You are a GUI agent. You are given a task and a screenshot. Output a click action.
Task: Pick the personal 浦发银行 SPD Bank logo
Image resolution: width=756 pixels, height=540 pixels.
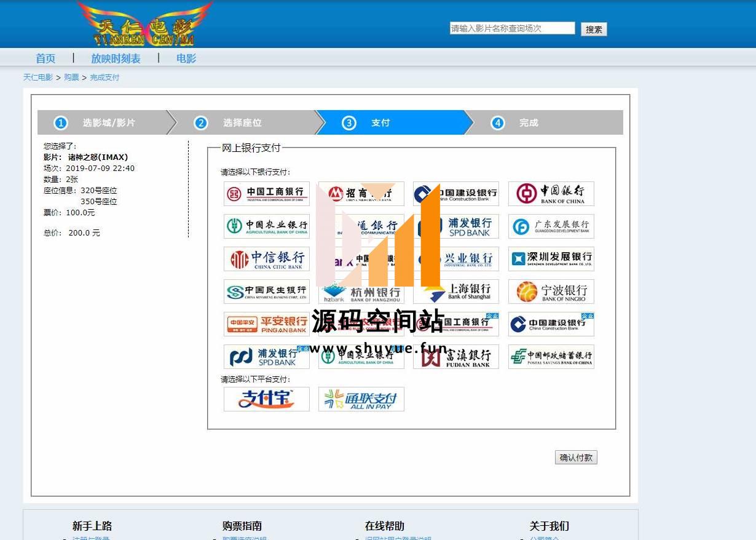tap(456, 226)
